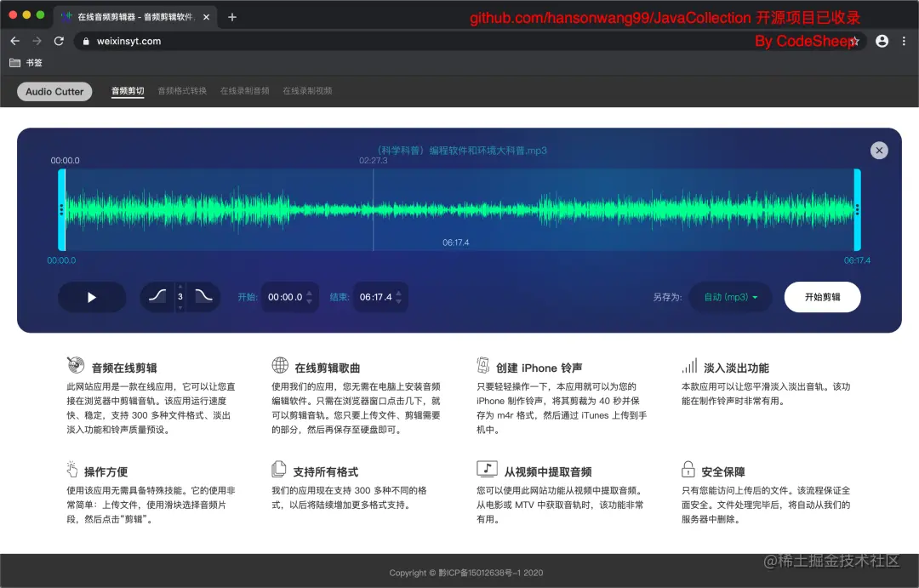The height and width of the screenshot is (588, 919).
Task: Click inside the 开始 start time field
Action: (x=283, y=296)
